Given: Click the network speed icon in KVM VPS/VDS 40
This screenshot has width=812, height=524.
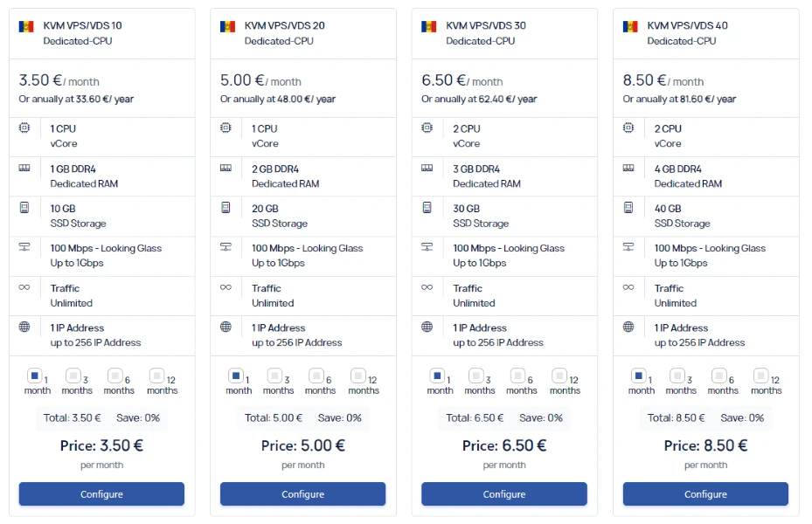Looking at the screenshot, I should [x=628, y=247].
